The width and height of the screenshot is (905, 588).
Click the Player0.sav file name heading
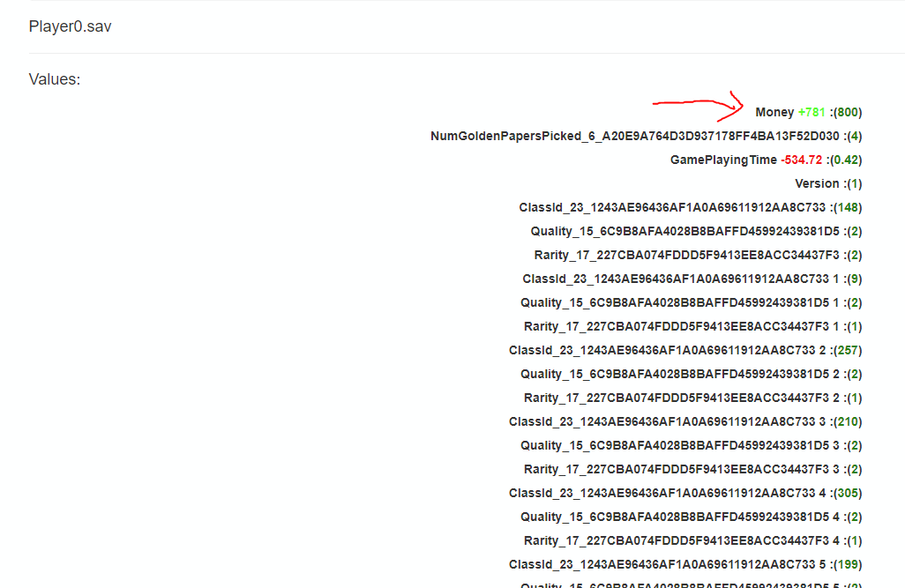click(x=70, y=26)
